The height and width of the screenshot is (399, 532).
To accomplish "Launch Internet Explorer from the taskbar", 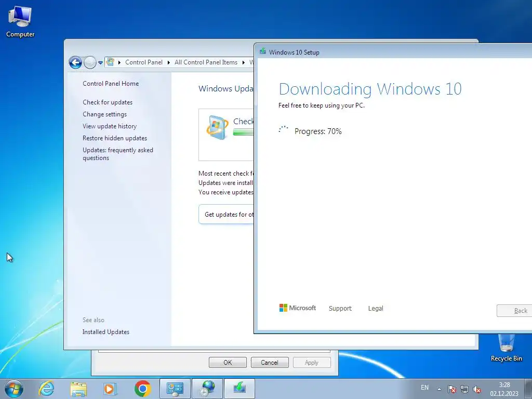I will point(46,389).
